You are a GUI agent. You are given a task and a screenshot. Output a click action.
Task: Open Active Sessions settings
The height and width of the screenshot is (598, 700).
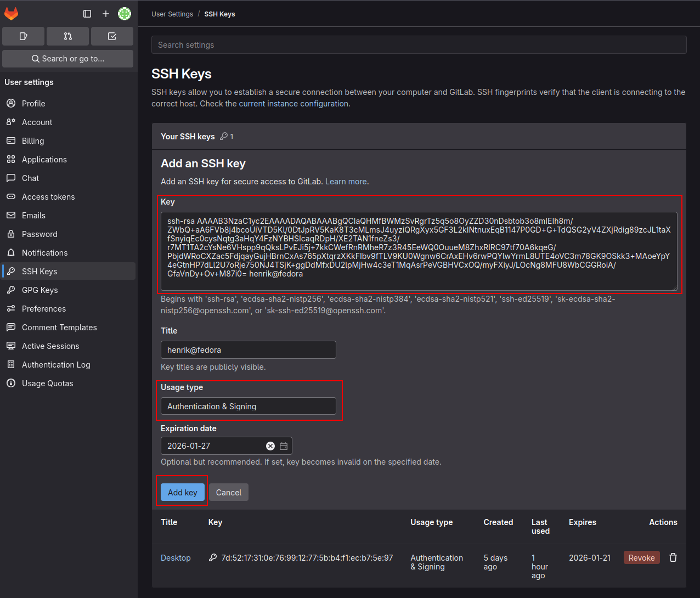[x=69, y=346]
